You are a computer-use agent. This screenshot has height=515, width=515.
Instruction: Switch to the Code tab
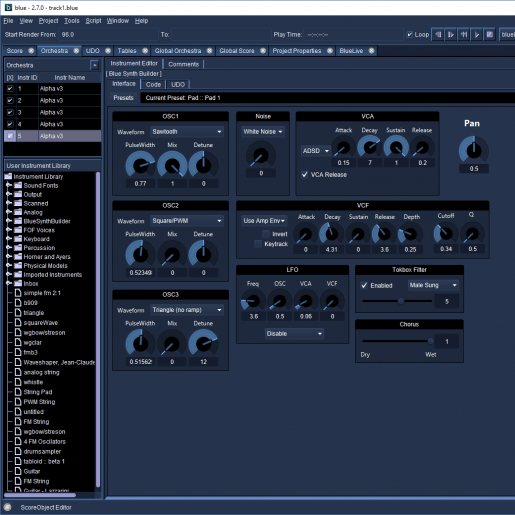click(x=153, y=84)
